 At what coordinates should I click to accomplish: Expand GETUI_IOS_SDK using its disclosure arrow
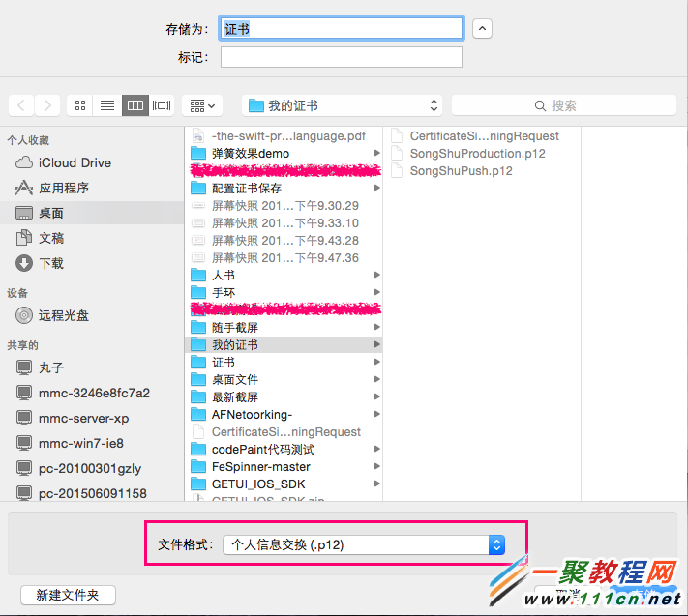[377, 484]
